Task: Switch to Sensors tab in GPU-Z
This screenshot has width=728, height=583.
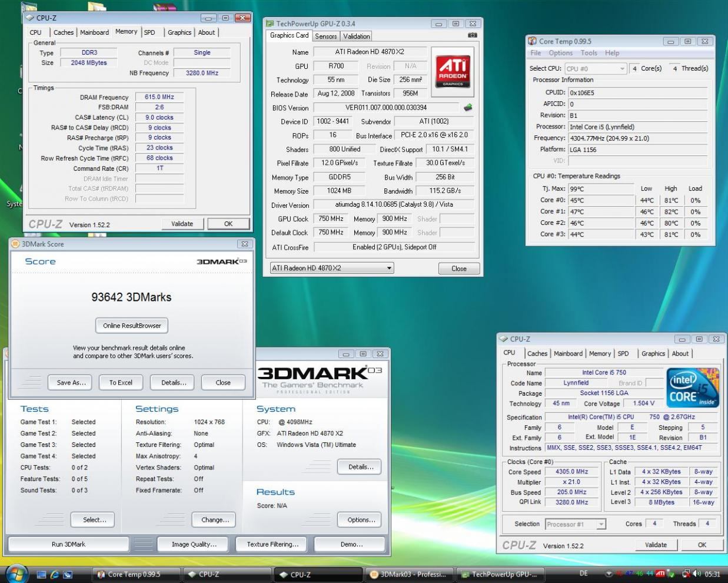Action: (325, 36)
